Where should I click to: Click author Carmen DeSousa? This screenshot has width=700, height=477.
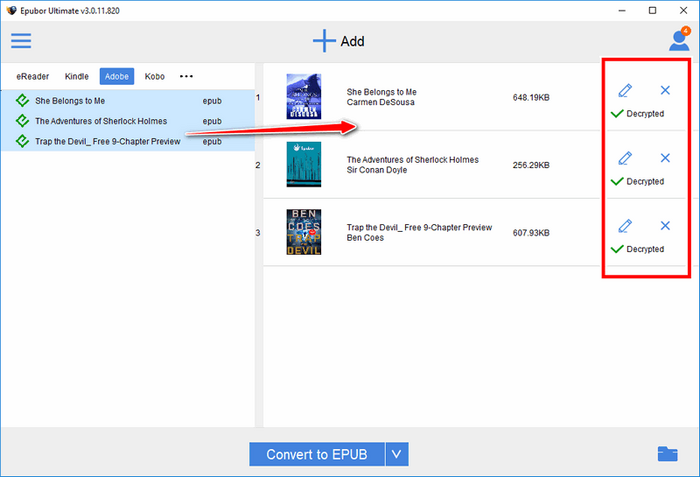point(380,102)
